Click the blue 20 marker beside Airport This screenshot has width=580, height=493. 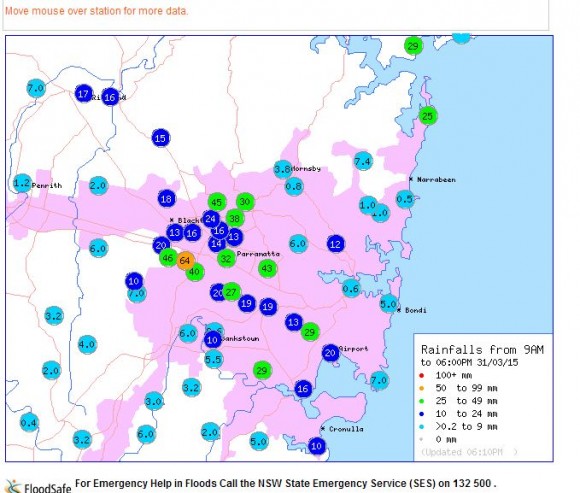[330, 353]
